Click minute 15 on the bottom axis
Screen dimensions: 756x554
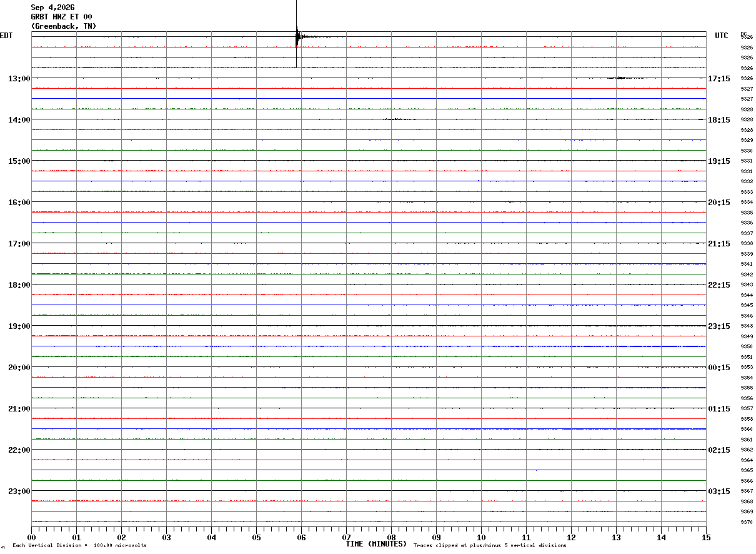point(706,537)
